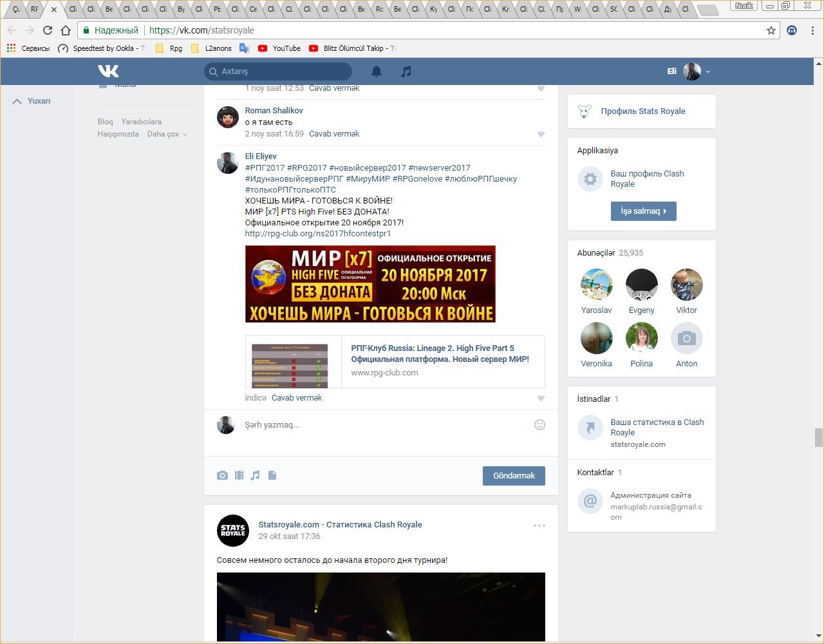Open РПГ-Клуб Russia link preview title
This screenshot has height=644, width=824.
440,354
